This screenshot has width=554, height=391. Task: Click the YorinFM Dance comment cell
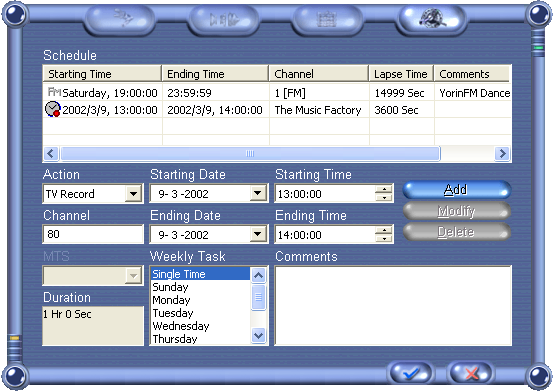(x=473, y=93)
